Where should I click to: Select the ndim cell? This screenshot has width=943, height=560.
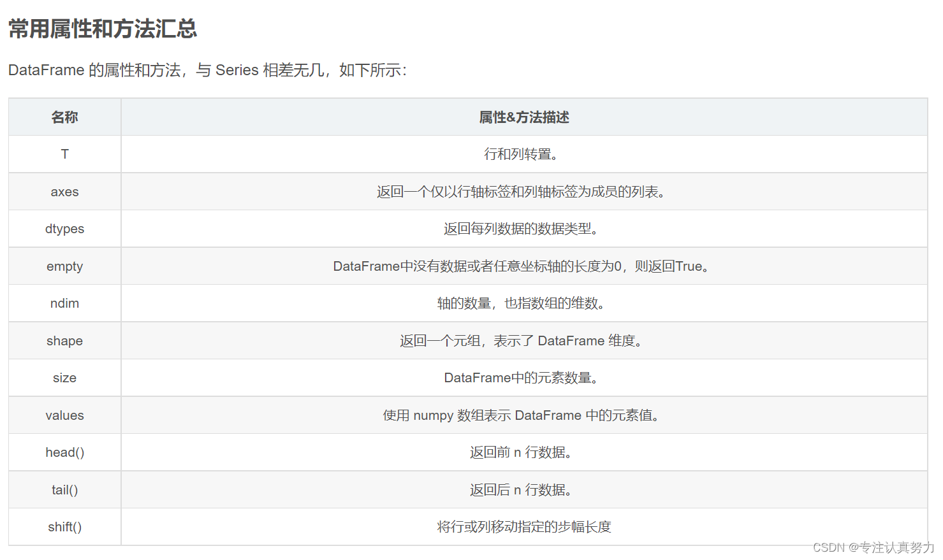click(x=64, y=303)
